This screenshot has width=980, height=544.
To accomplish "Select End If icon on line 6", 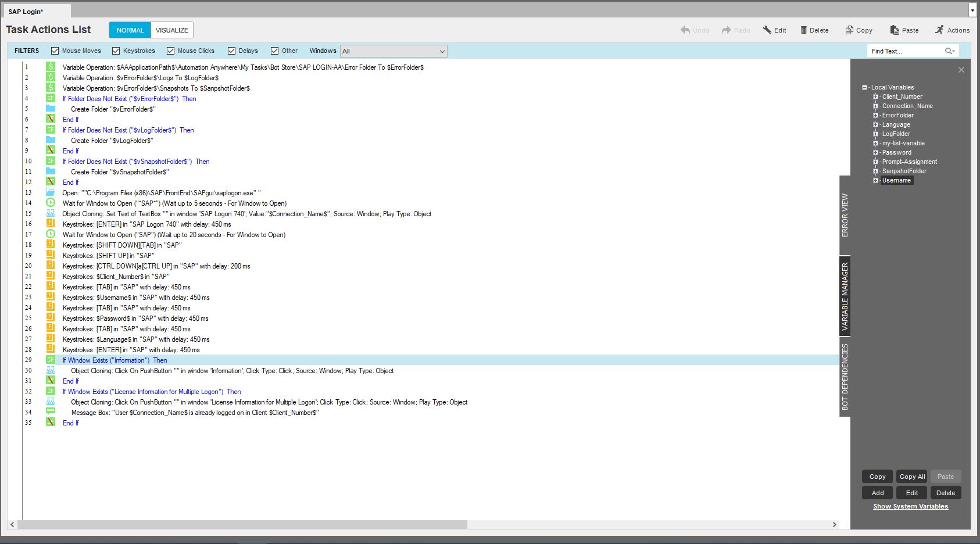I will 51,119.
